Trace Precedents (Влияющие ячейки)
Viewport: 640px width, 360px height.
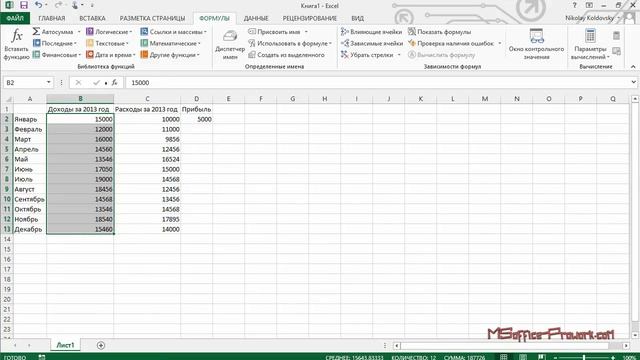click(x=371, y=32)
